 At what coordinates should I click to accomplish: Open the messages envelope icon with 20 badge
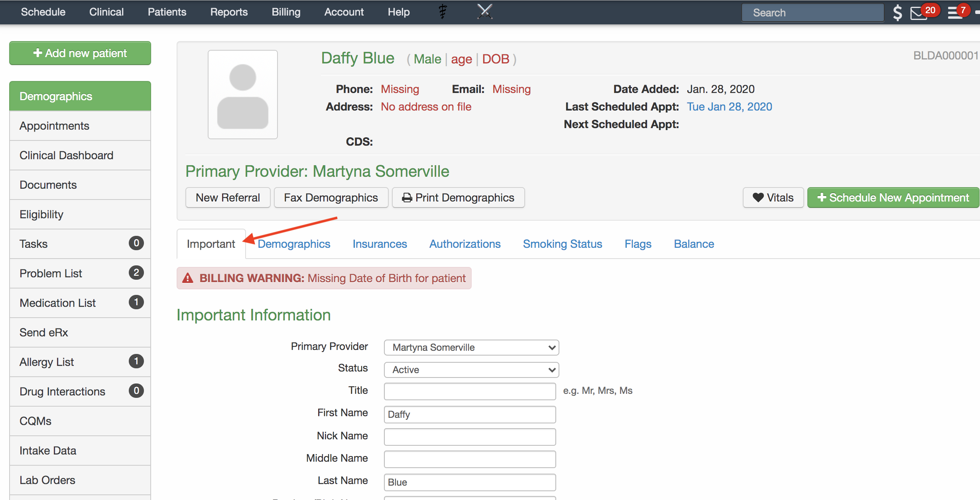pyautogui.click(x=919, y=13)
